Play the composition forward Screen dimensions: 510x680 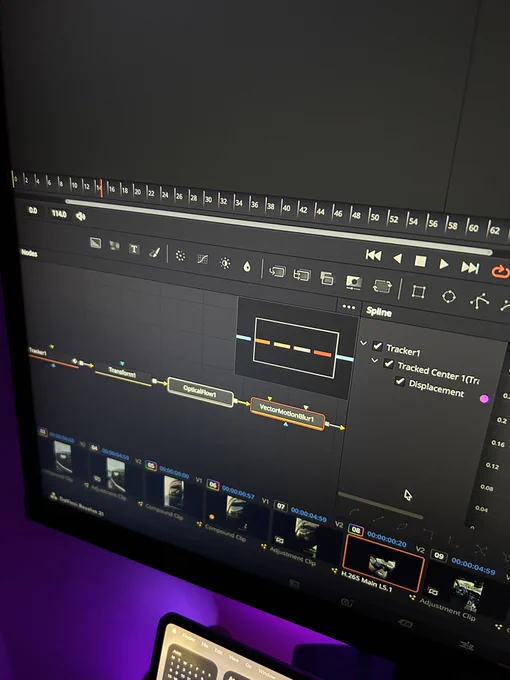tap(444, 264)
